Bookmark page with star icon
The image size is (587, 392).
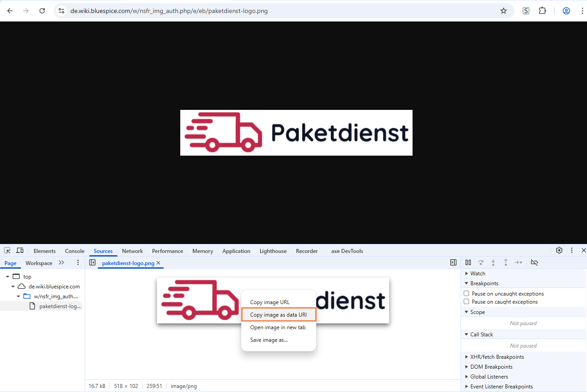point(504,11)
